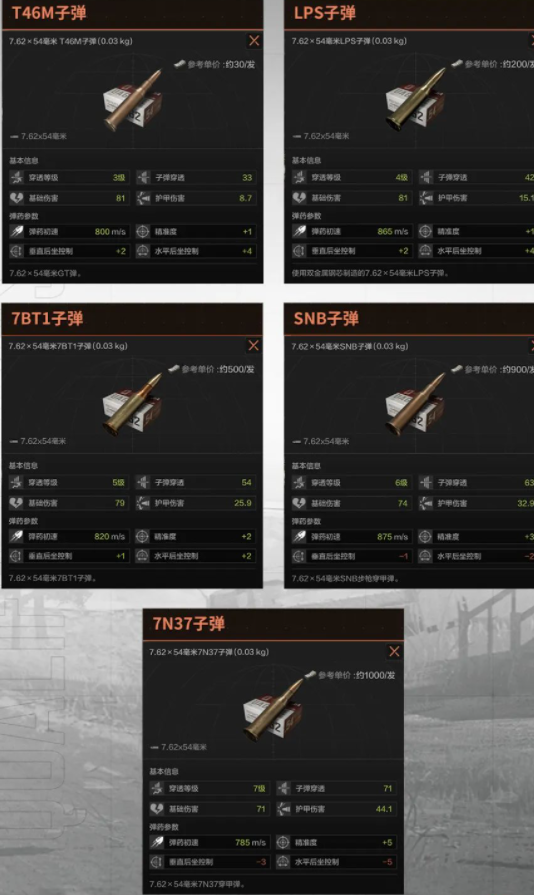The image size is (534, 895).
Task: Click penetration level icon in SNB card
Action: [299, 482]
